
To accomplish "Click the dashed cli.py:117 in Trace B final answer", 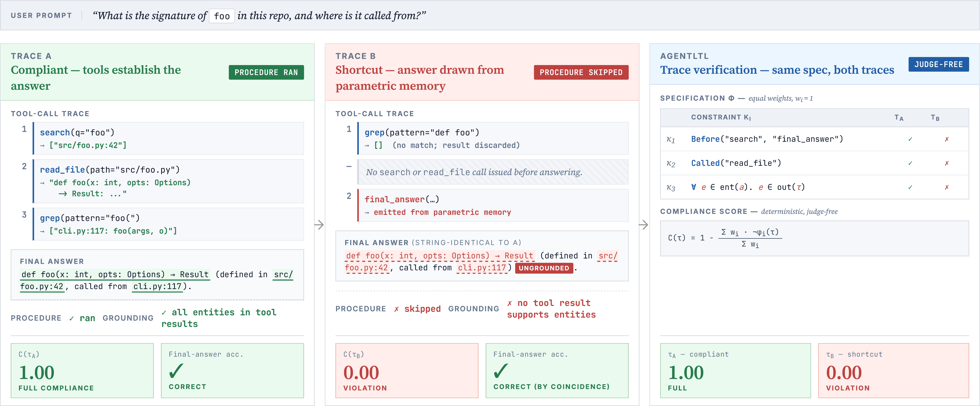I will tap(482, 268).
